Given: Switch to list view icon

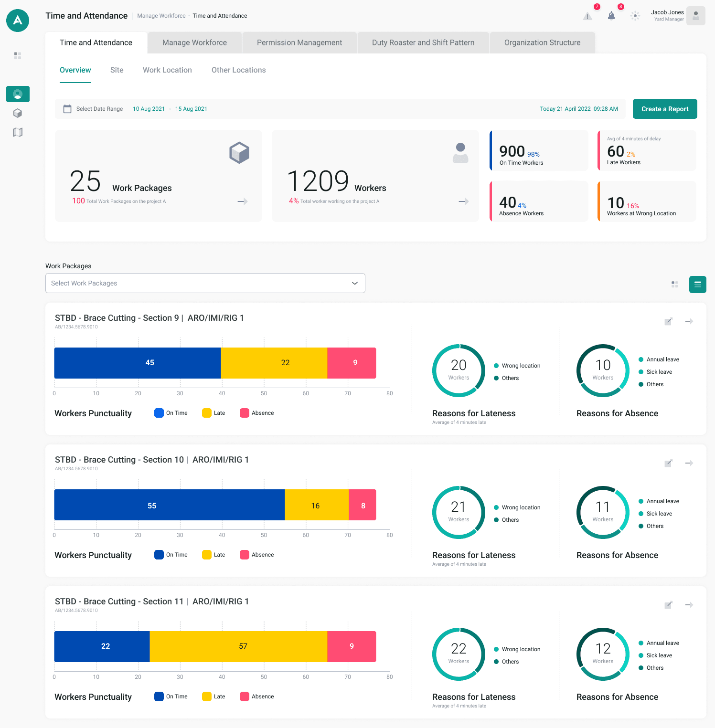Looking at the screenshot, I should 698,285.
